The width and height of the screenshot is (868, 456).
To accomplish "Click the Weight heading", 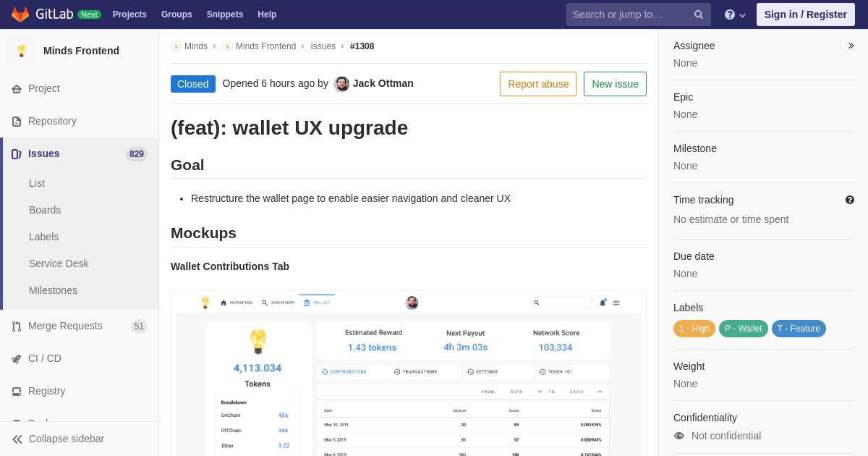I will click(689, 366).
